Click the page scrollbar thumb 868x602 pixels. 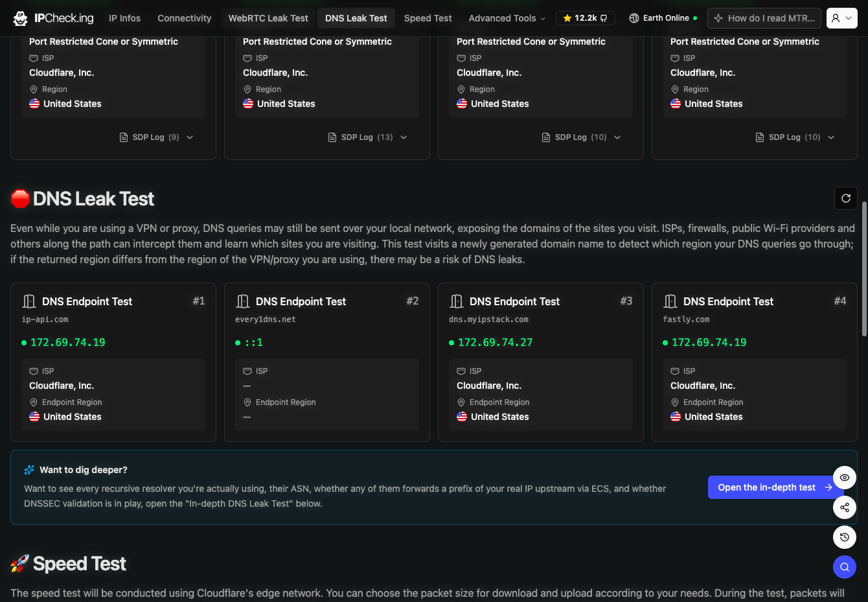864,269
